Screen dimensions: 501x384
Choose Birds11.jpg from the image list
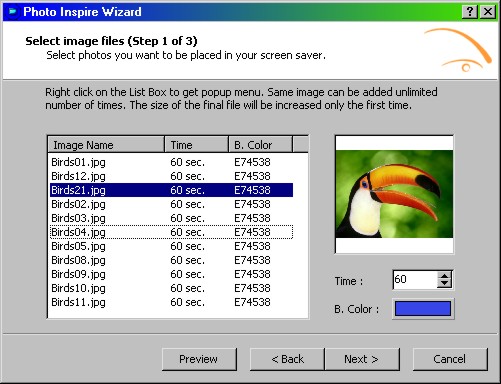[x=171, y=302]
